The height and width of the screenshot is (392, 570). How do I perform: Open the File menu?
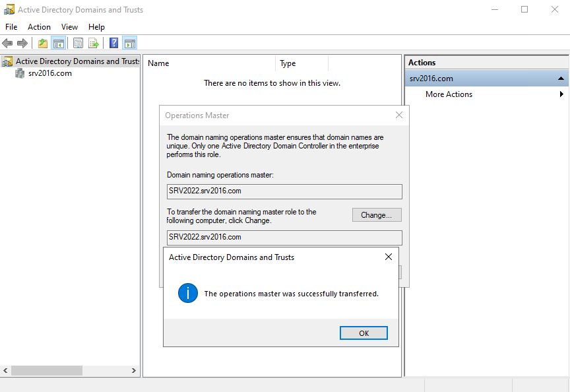point(11,27)
